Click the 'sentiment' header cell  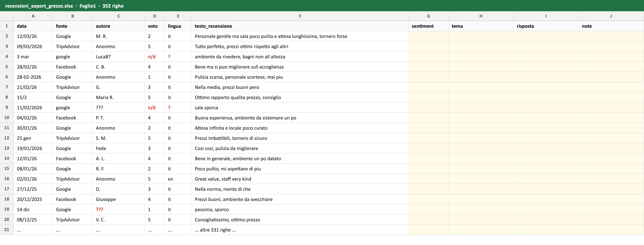tap(429, 26)
